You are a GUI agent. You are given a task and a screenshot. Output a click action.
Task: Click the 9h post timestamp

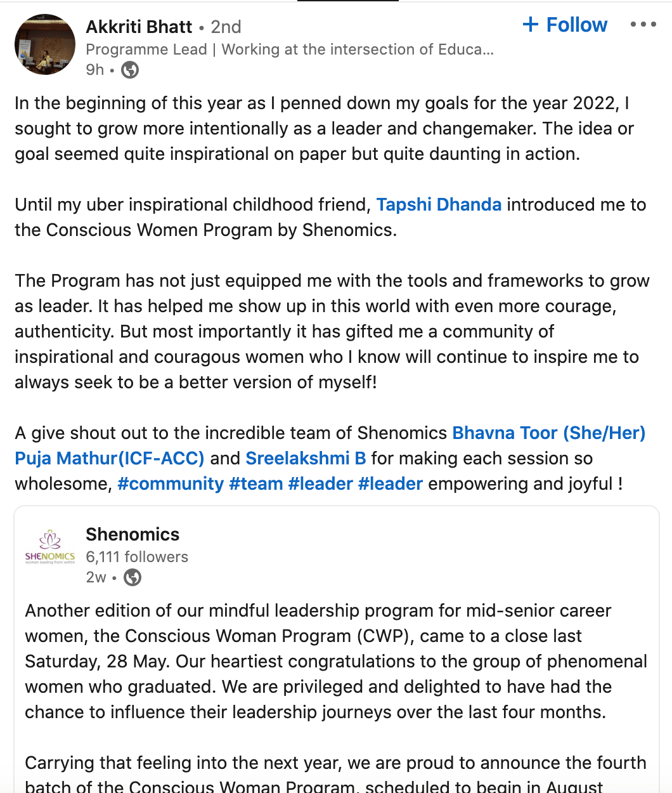(95, 70)
